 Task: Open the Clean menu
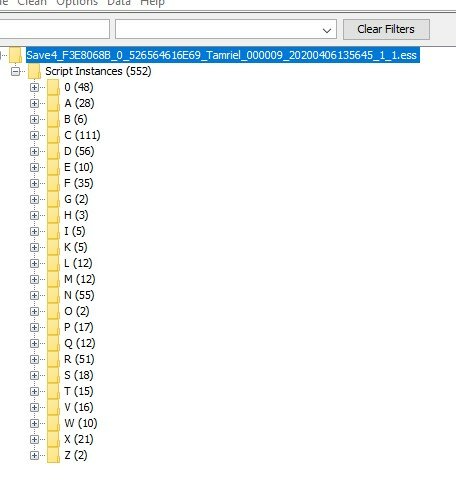(32, 3)
